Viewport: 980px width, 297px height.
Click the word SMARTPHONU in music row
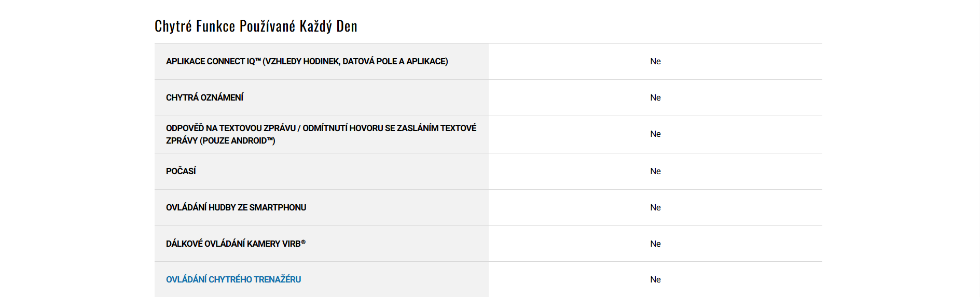tap(278, 207)
